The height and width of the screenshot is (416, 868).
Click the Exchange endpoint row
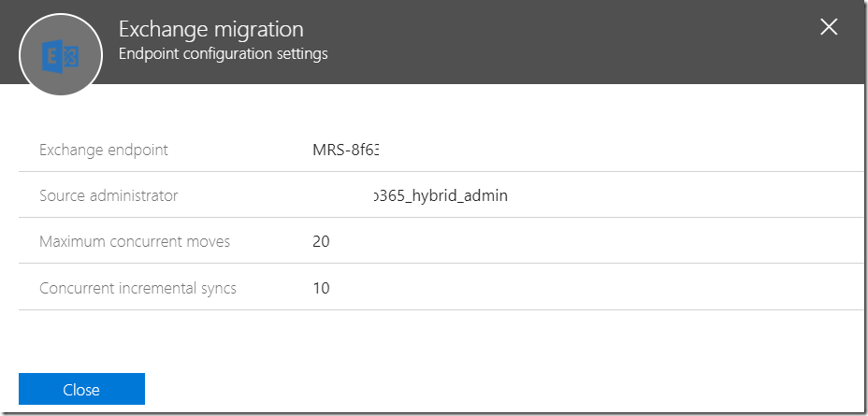point(441,150)
